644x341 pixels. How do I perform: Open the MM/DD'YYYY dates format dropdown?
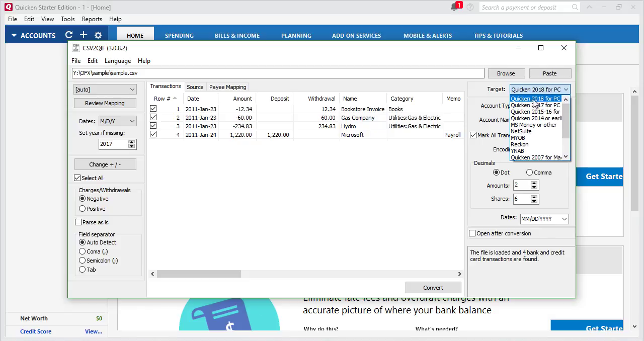[544, 218]
